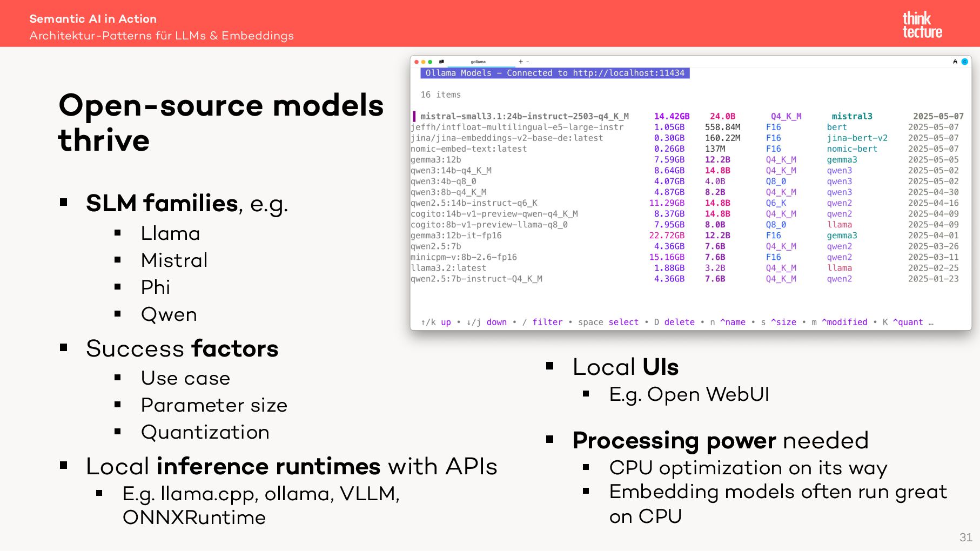Click the 'Quantization' bullet item
The width and height of the screenshot is (980, 551).
(205, 432)
